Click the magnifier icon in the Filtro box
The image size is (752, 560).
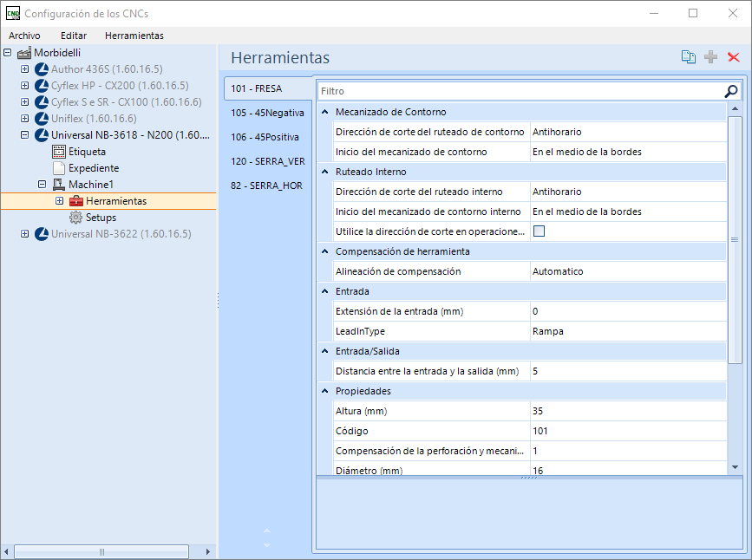tap(731, 90)
